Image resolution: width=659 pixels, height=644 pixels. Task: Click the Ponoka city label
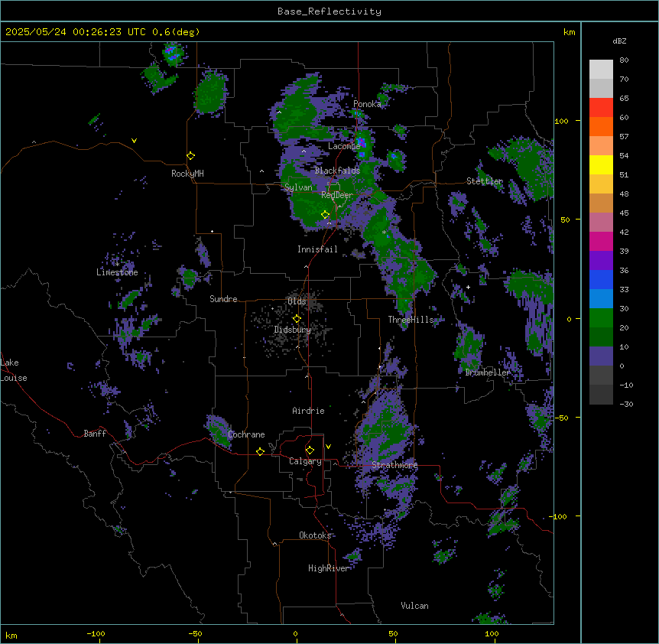[367, 104]
